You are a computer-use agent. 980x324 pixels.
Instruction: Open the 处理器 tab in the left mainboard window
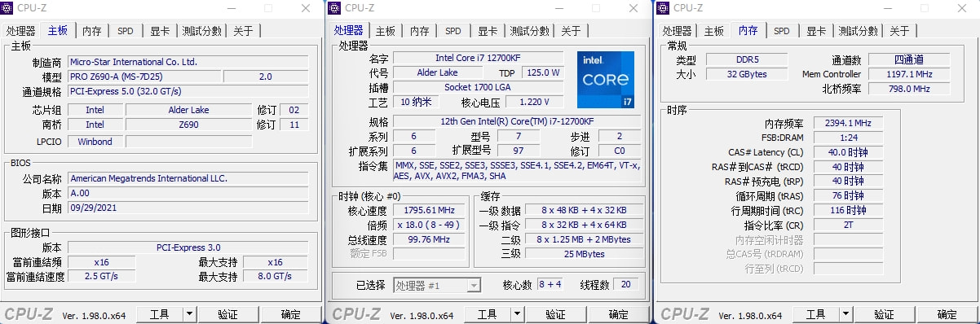21,31
